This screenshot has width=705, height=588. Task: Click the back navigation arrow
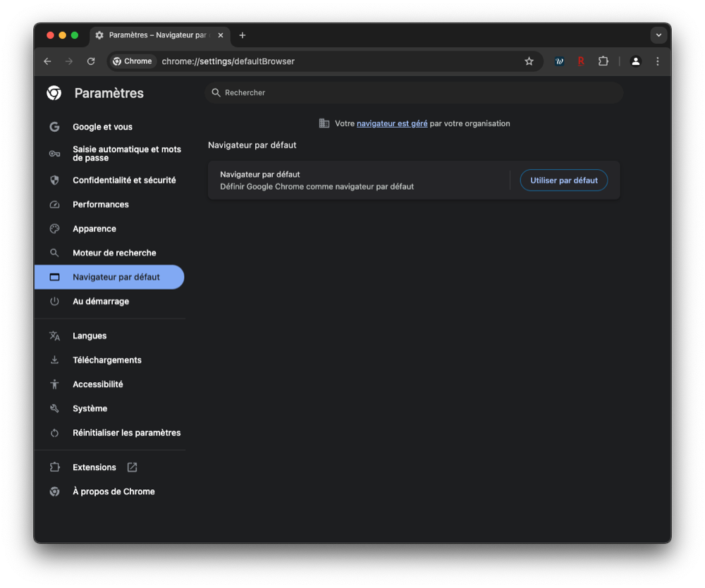(x=47, y=61)
